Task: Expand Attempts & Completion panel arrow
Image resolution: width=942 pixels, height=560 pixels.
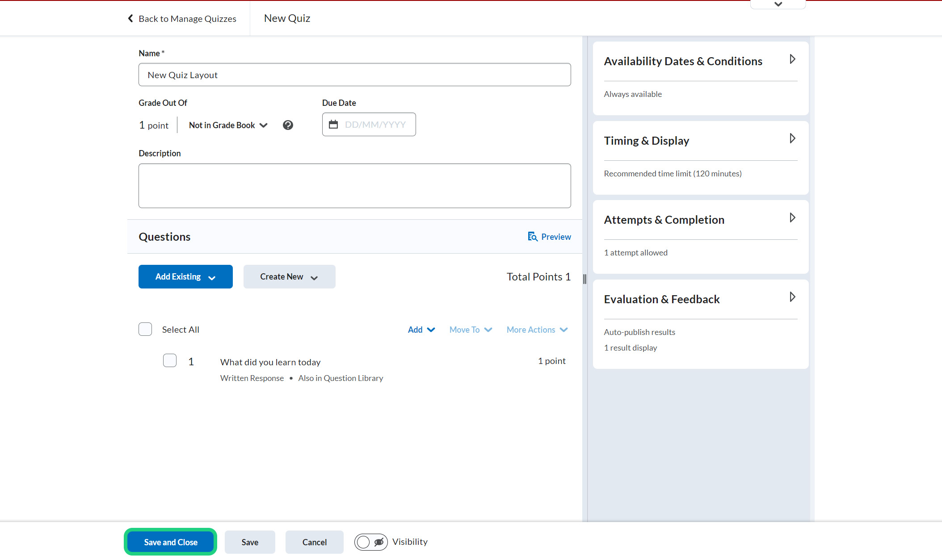Action: point(792,218)
